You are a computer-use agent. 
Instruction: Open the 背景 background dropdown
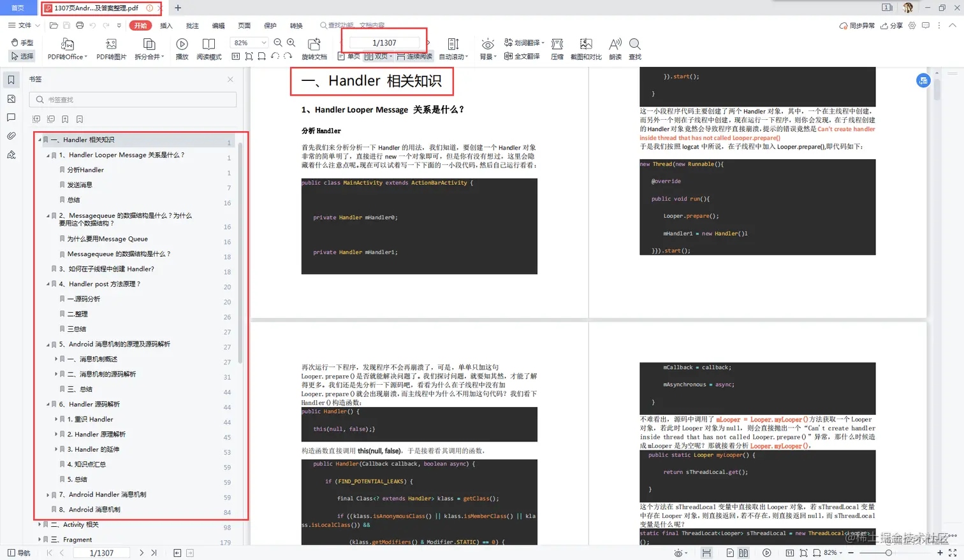[x=488, y=49]
